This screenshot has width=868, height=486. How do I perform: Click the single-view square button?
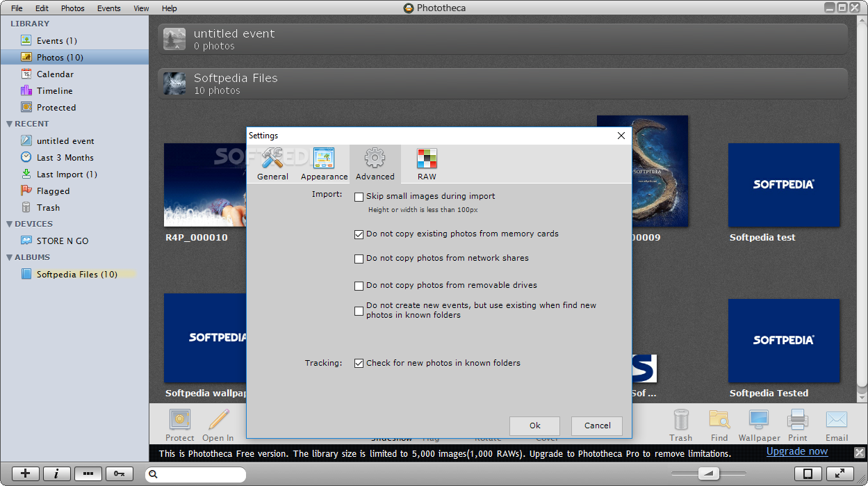(808, 473)
